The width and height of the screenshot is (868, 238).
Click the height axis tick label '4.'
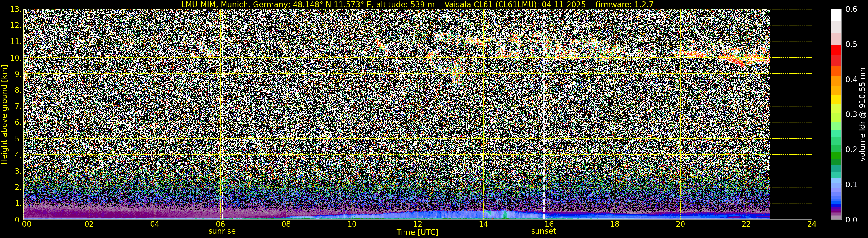[x=18, y=155]
